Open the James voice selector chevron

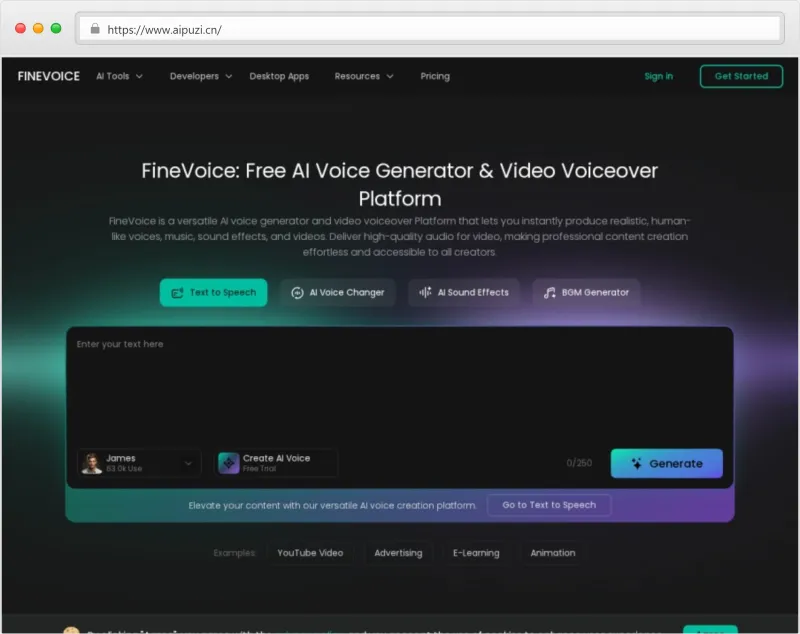pyautogui.click(x=188, y=464)
